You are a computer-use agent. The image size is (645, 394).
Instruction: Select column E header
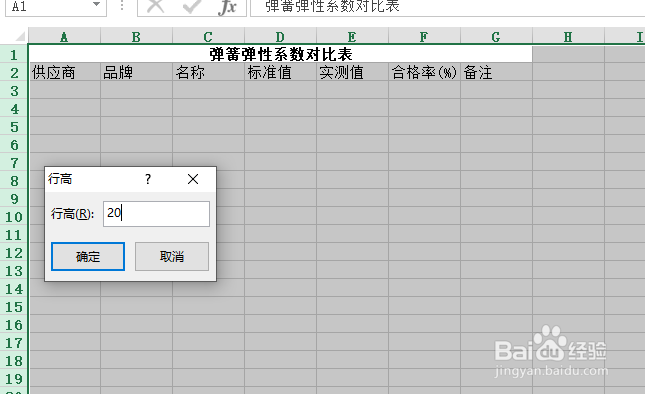tap(352, 37)
